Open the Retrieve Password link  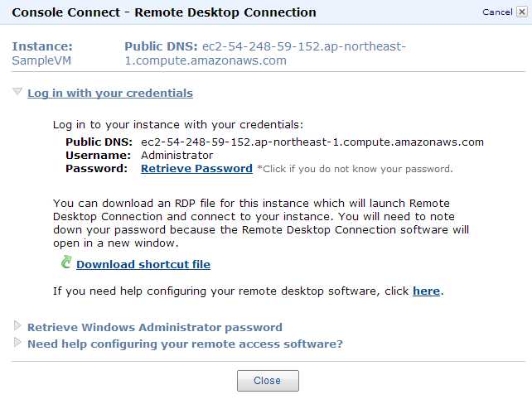point(196,168)
